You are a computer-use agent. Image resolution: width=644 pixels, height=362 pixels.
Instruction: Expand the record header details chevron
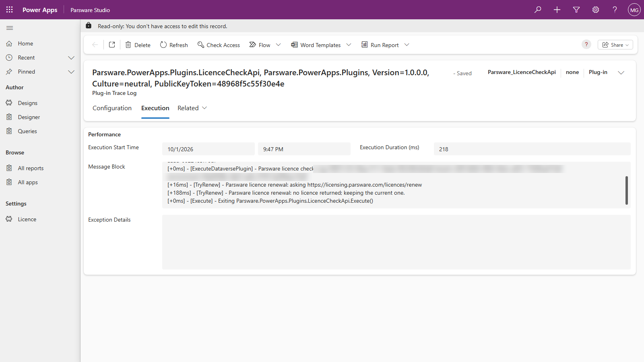621,72
